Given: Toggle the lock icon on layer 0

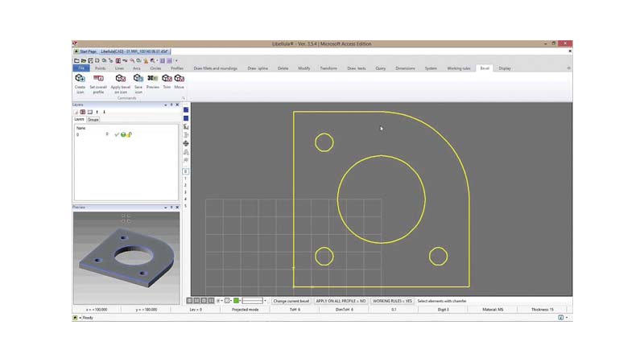Looking at the screenshot, I should click(129, 134).
